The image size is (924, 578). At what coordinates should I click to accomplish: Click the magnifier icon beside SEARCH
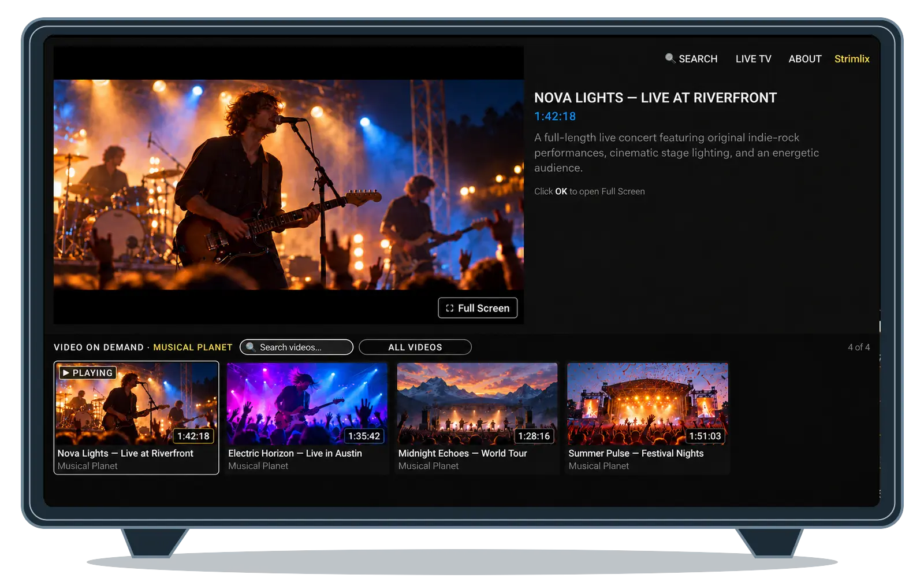[x=670, y=58]
